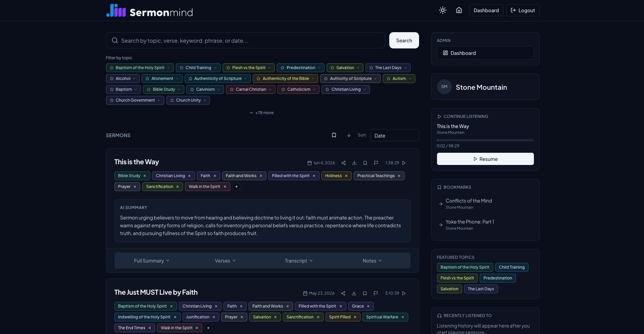Screen dimensions: 644x334
Task: Open Flesh vs the Spirit filter dropdown
Action: (x=269, y=68)
